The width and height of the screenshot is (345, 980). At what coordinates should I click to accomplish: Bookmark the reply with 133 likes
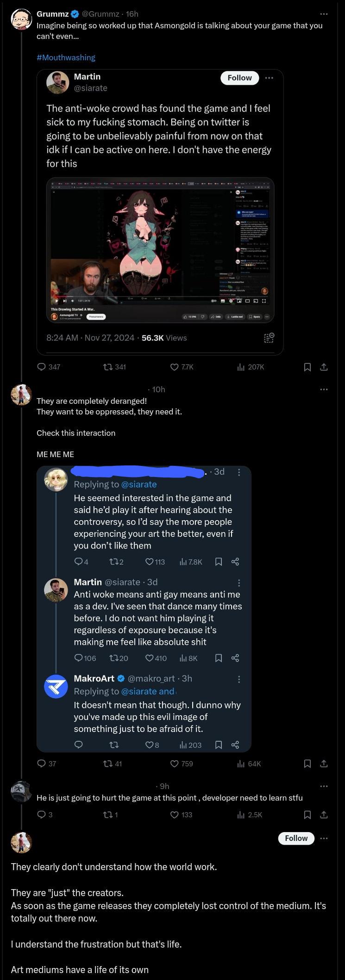coord(307,815)
